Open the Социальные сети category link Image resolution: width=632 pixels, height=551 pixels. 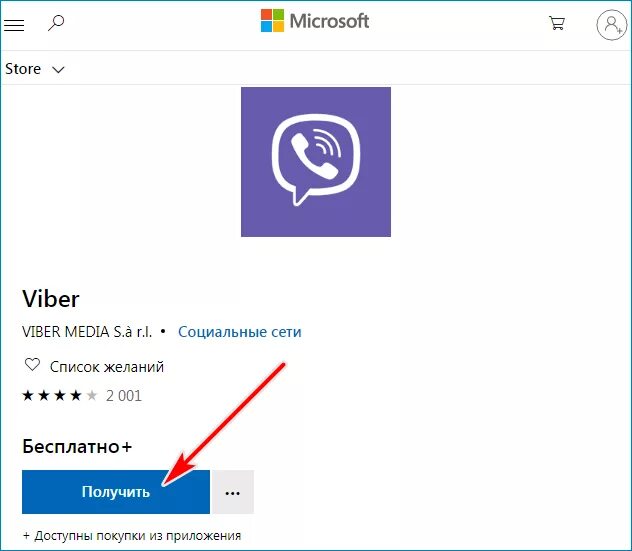(240, 332)
